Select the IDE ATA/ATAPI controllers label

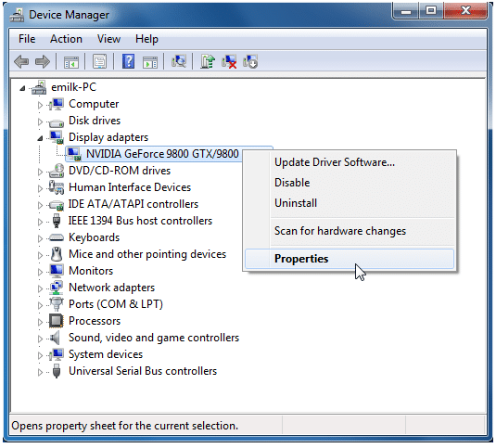point(134,204)
